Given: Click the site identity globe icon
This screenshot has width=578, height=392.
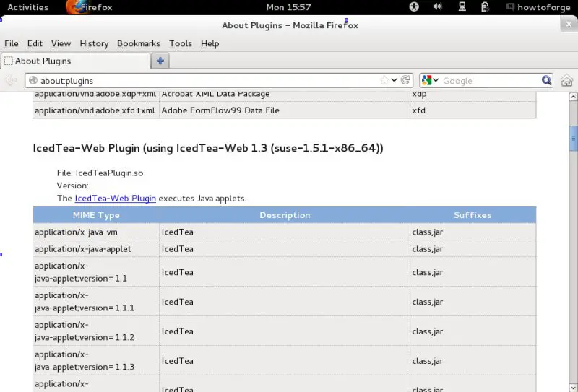Looking at the screenshot, I should click(x=33, y=80).
